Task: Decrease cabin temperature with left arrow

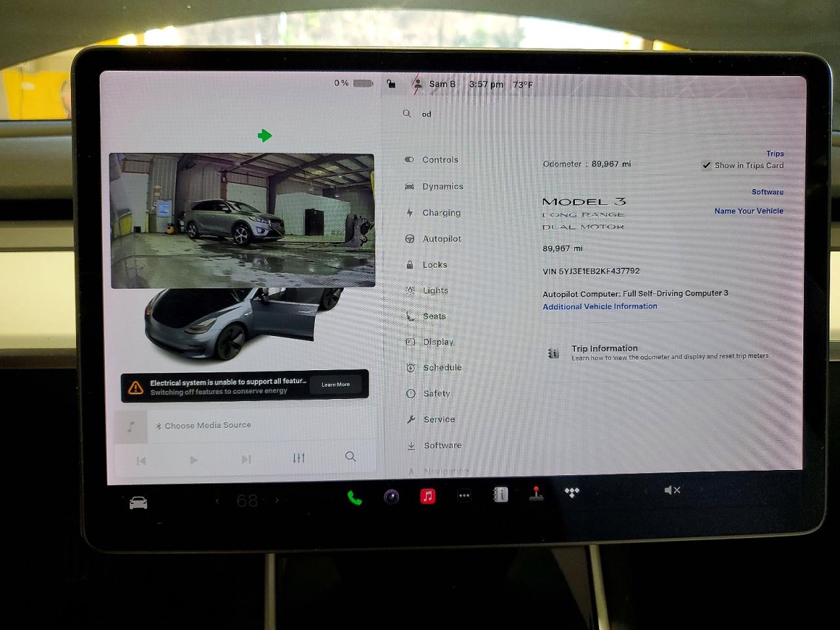Action: (x=217, y=501)
